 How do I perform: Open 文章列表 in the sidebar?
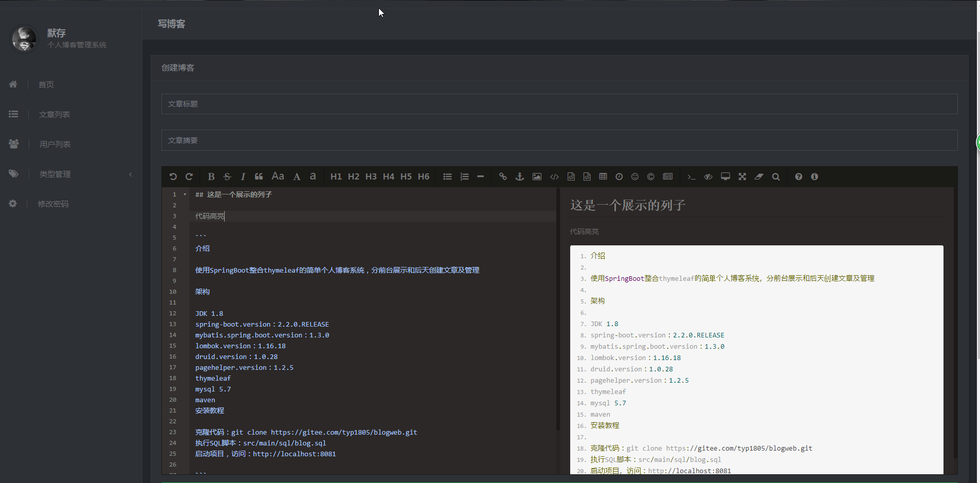tap(55, 114)
